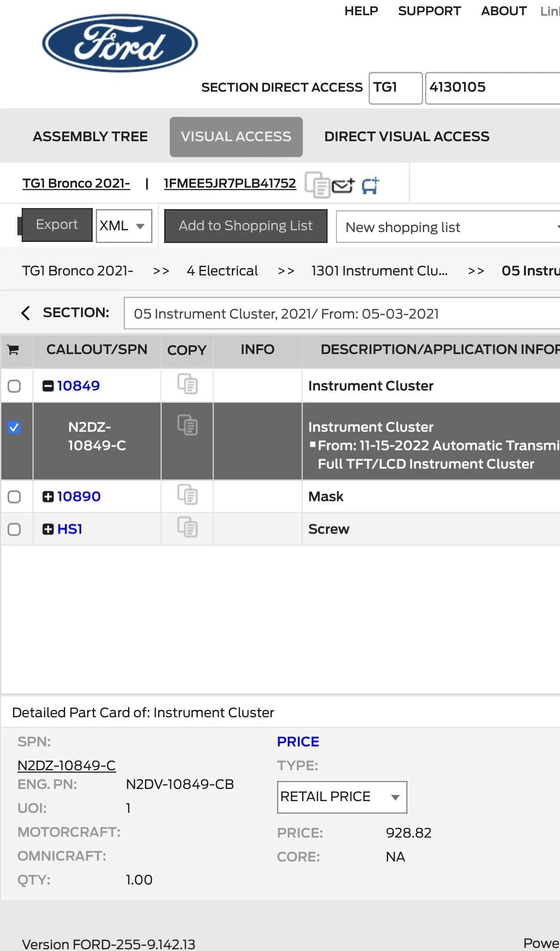This screenshot has height=951, width=560.
Task: Click the blue add-vehicle icon beside the VIN
Action: [370, 186]
